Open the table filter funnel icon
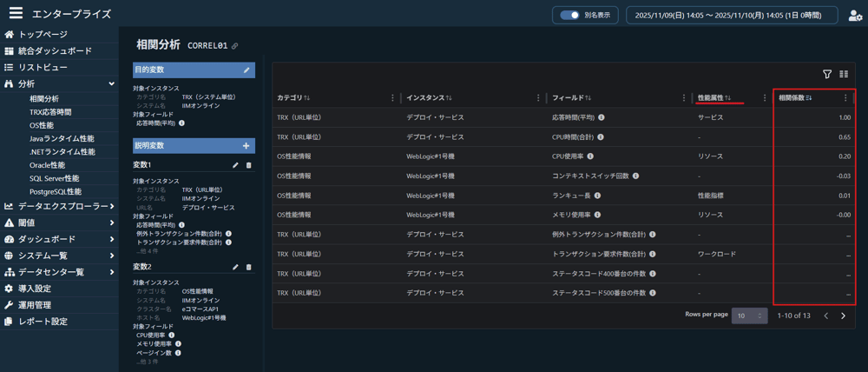 [x=827, y=75]
